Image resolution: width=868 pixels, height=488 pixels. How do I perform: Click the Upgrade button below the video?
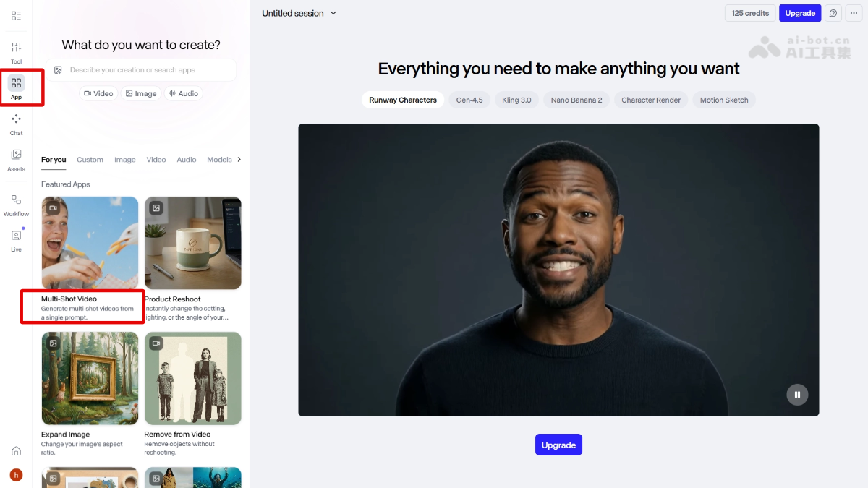558,445
